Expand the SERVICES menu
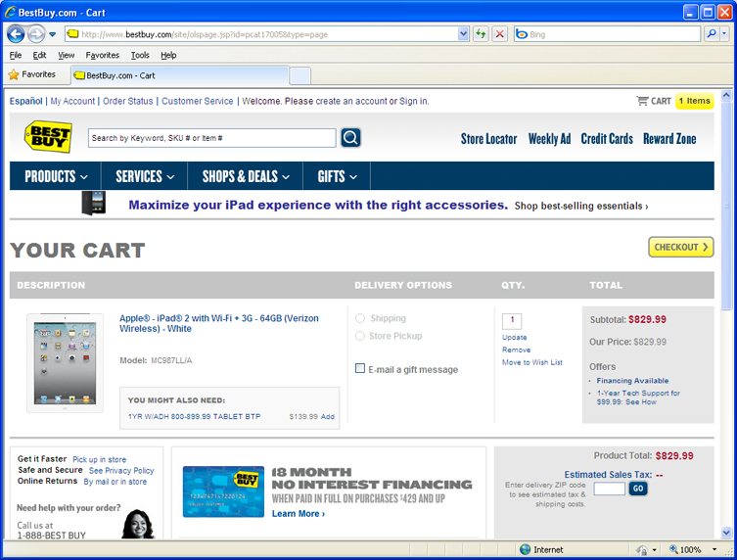The width and height of the screenshot is (737, 560). tap(144, 176)
